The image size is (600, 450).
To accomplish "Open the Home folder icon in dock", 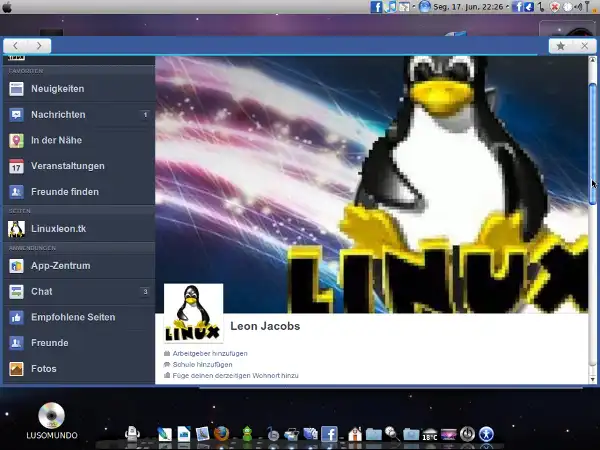I will pyautogui.click(x=355, y=434).
